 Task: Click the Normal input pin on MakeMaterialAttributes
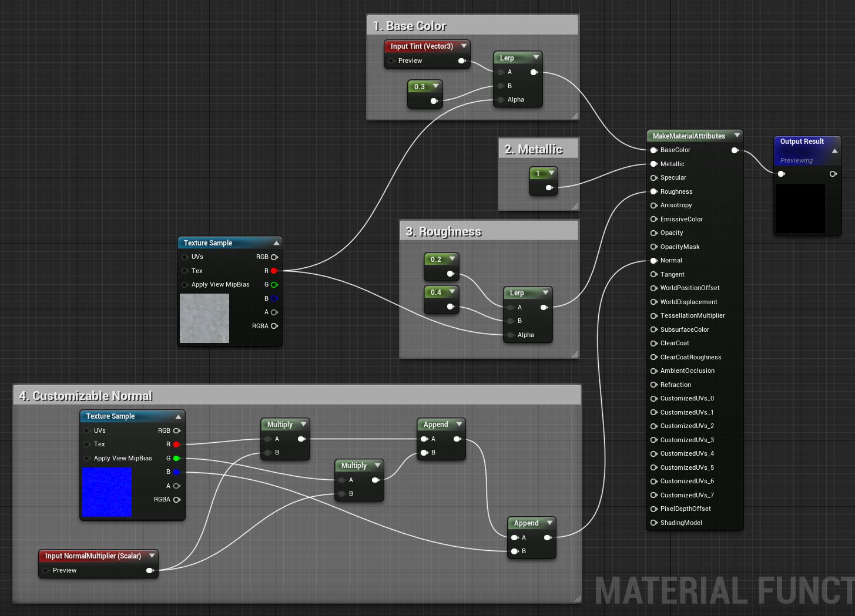653,260
